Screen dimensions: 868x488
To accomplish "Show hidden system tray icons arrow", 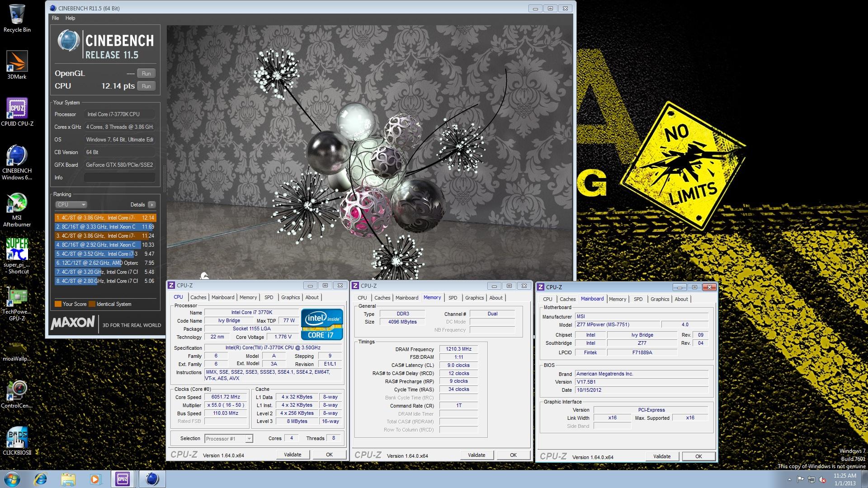I will [790, 479].
